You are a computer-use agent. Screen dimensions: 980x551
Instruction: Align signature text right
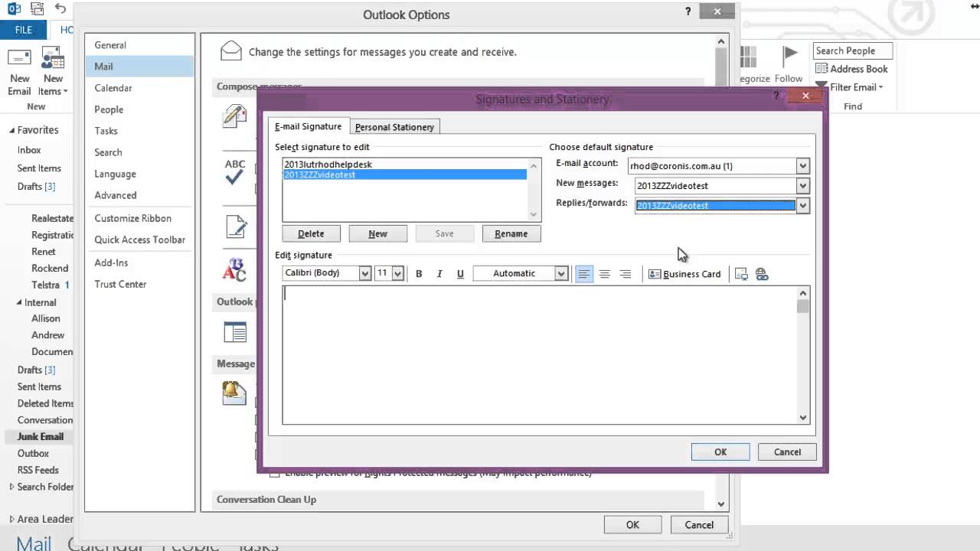pos(626,274)
